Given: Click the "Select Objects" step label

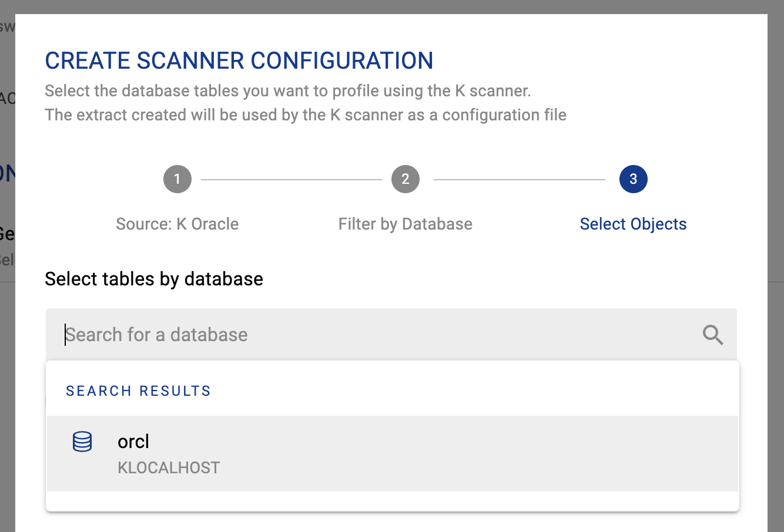Looking at the screenshot, I should (633, 224).
